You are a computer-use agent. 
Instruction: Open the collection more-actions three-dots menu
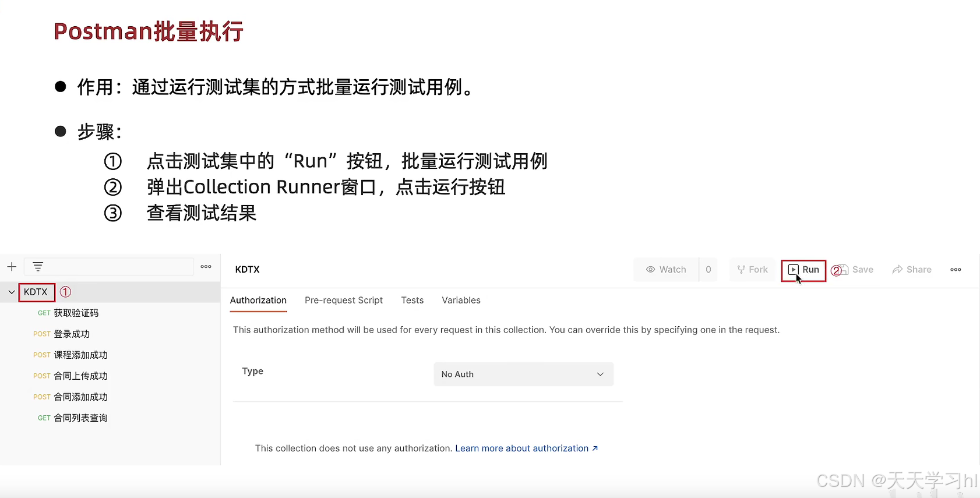click(956, 270)
